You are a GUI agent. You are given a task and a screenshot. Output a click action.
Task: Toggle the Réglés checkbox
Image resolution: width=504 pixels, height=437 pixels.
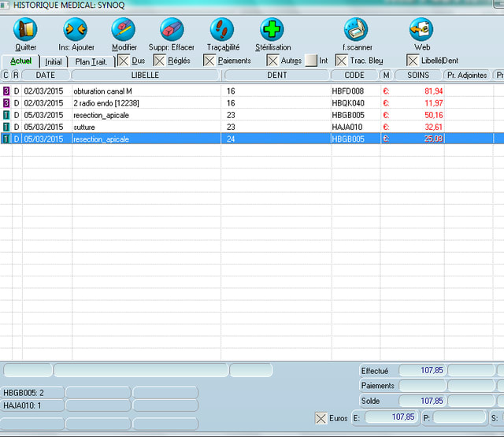160,61
